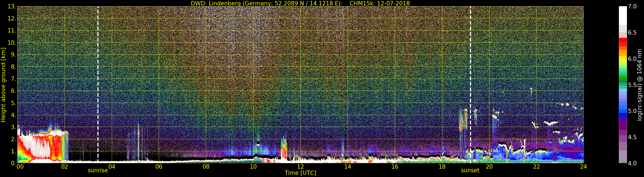
Task: Click the "04" time axis tick label
Action: (x=112, y=166)
